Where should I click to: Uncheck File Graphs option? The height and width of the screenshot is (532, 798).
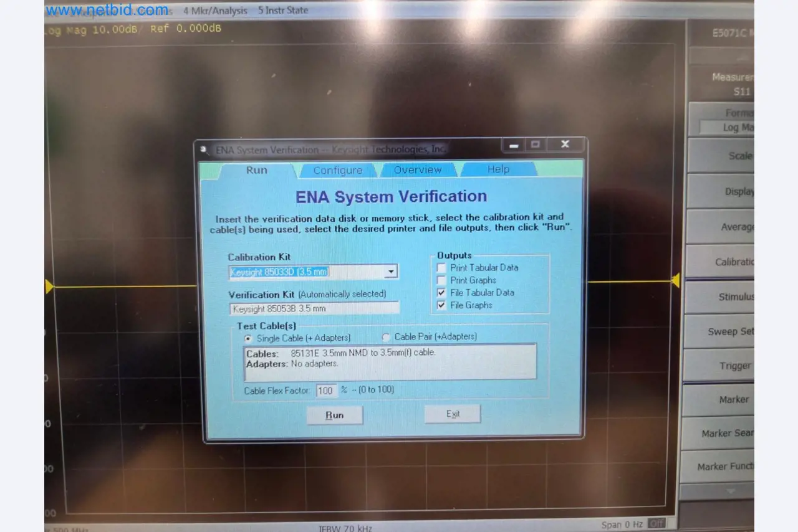pyautogui.click(x=441, y=305)
